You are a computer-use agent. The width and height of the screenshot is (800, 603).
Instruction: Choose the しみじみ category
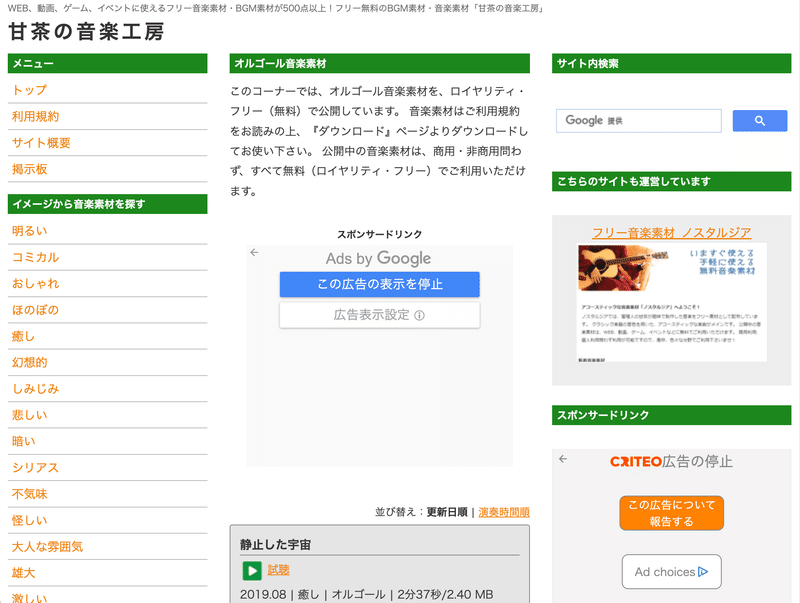tap(36, 389)
